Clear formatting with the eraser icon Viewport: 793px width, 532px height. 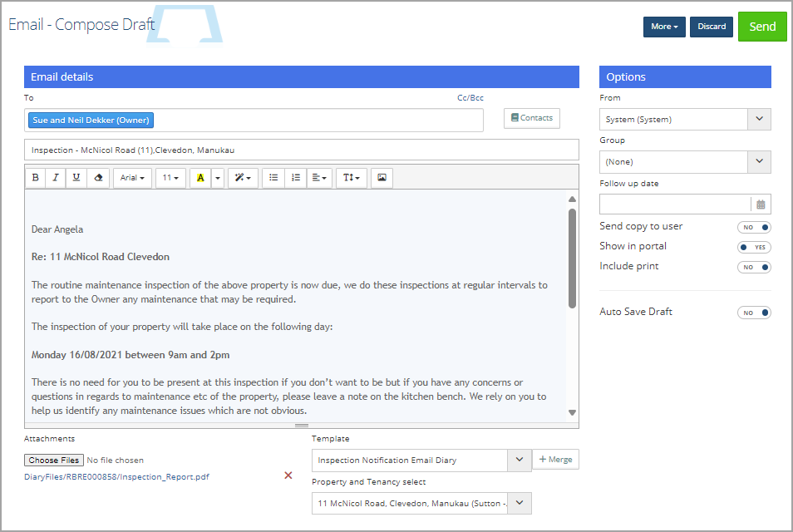click(98, 178)
